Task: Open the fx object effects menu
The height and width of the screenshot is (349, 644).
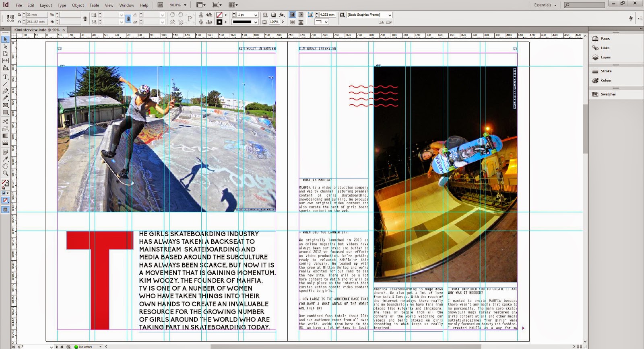Action: pyautogui.click(x=282, y=15)
